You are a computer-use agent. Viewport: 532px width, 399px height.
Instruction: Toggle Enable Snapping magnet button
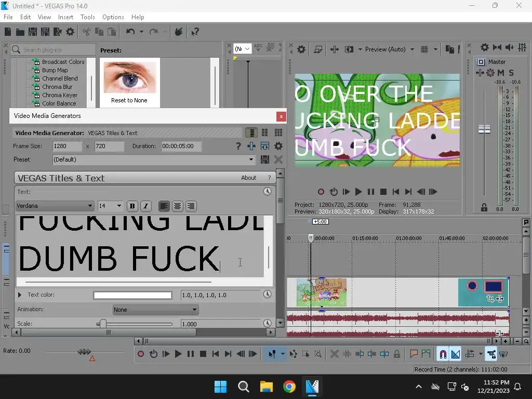coord(443,354)
